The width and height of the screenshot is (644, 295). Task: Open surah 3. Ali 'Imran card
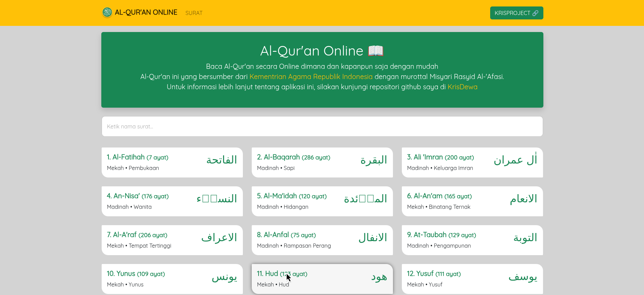click(x=472, y=162)
